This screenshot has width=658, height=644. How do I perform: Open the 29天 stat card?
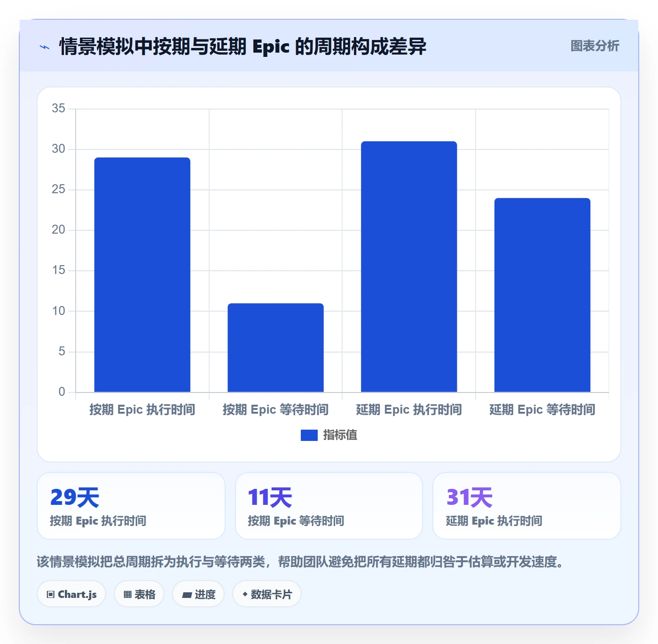point(131,506)
